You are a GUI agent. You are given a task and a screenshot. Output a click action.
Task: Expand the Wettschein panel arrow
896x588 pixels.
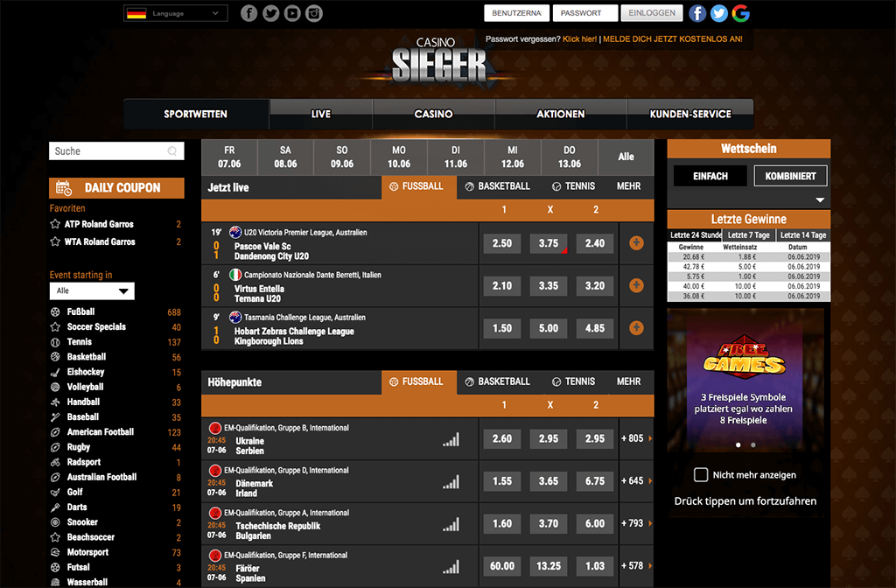point(820,200)
